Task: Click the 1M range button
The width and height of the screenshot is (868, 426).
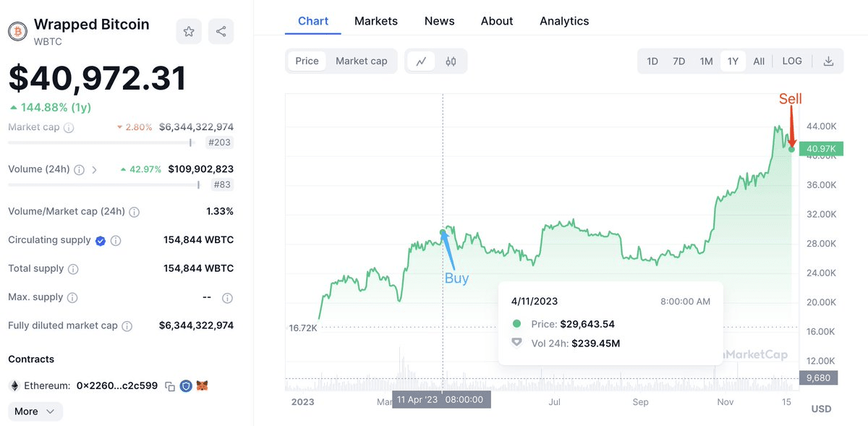Action: (706, 61)
